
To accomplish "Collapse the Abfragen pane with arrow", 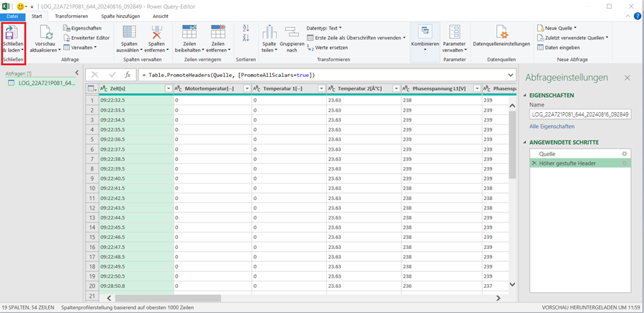I will click(77, 73).
